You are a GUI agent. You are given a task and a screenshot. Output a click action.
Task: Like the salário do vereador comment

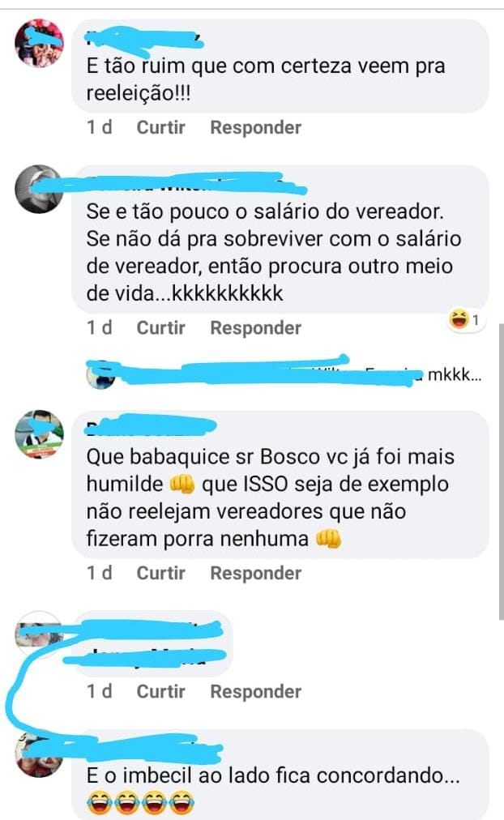pos(160,327)
